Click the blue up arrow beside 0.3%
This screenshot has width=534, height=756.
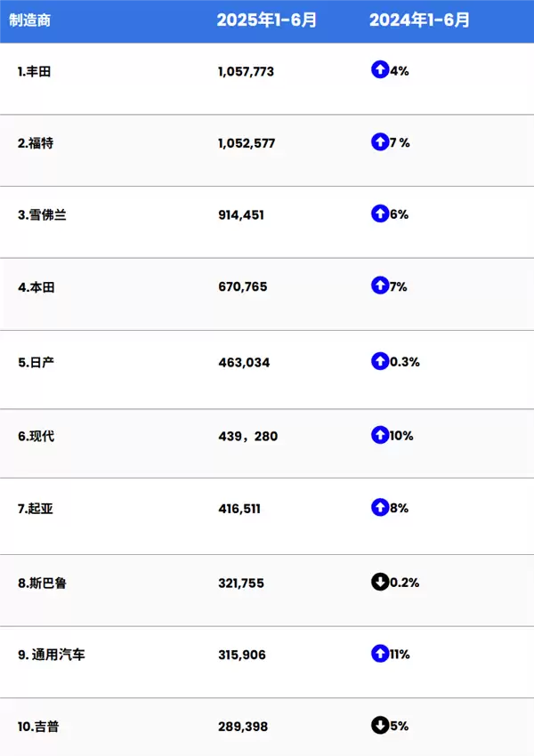click(x=380, y=361)
